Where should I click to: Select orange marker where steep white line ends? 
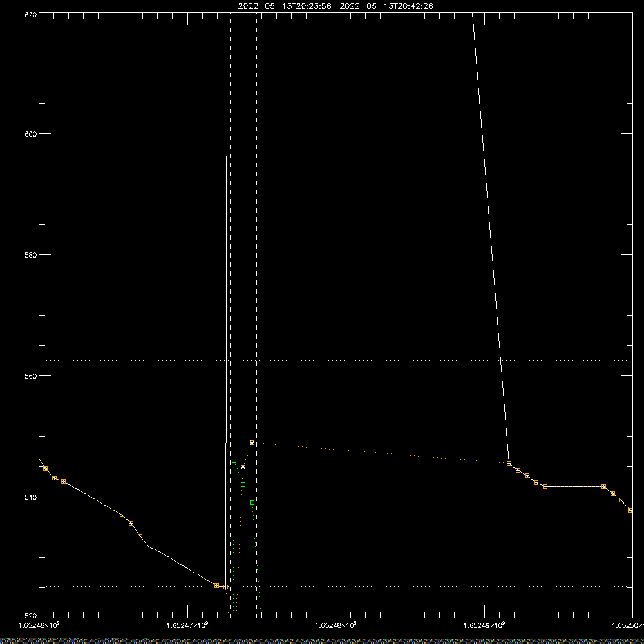pos(509,463)
